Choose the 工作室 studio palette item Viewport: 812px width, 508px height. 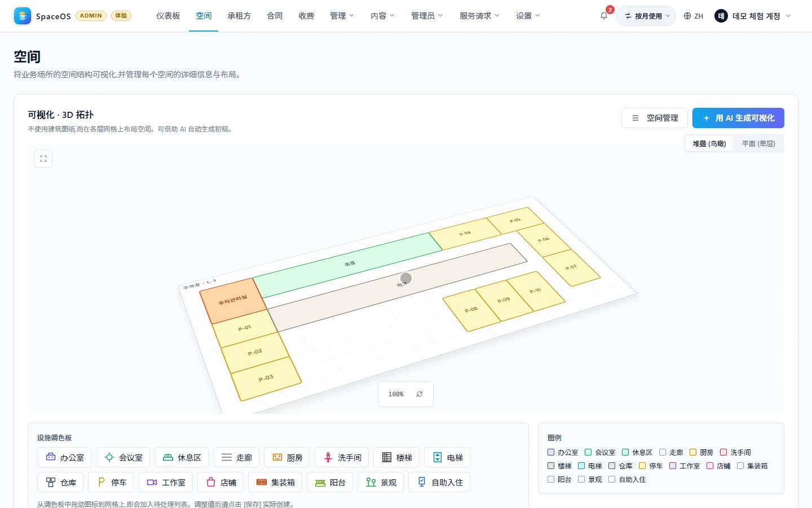point(166,482)
